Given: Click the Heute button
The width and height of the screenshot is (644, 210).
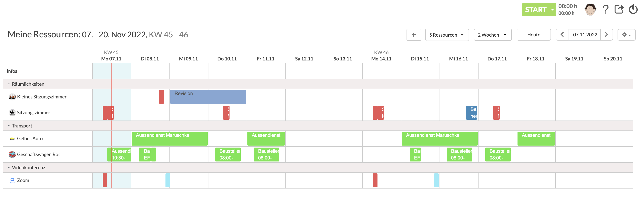Looking at the screenshot, I should 533,35.
